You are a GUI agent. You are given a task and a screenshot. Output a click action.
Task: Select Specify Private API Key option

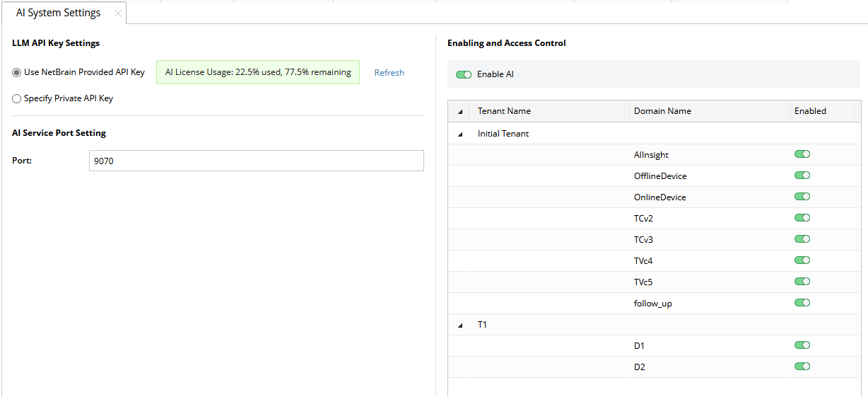17,99
